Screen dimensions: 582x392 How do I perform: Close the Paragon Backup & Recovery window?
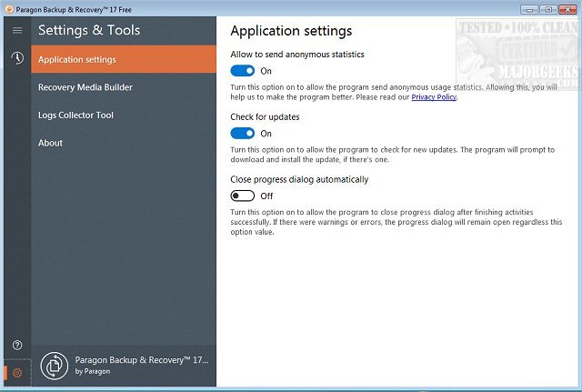[567, 9]
